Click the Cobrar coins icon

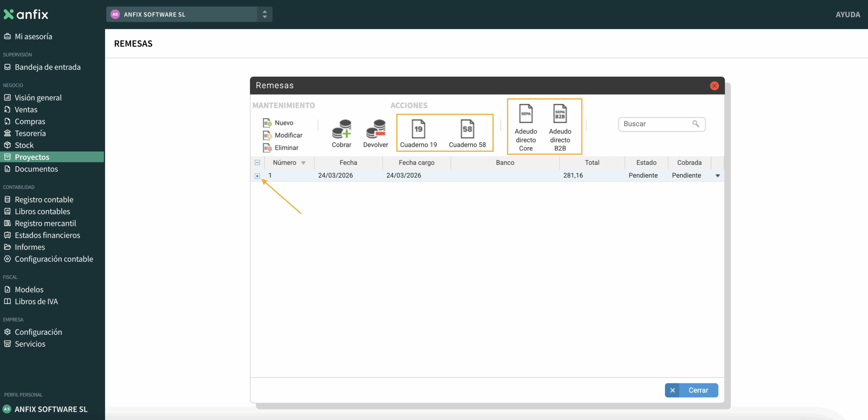point(341,129)
